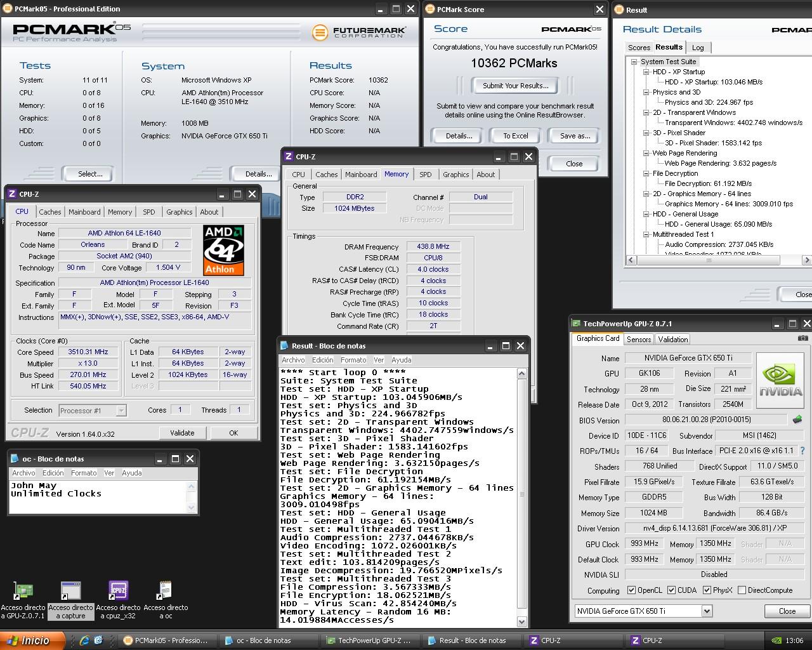Switch to TechPowerUp GPU-Z taskbar button
The width and height of the screenshot is (812, 650).
pyautogui.click(x=368, y=640)
